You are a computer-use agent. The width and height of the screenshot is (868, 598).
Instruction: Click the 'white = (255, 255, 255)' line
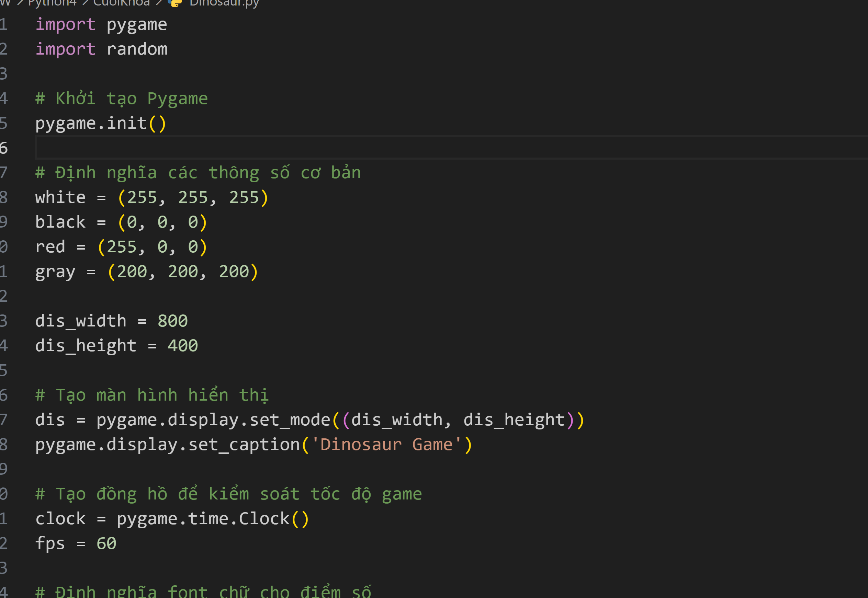tap(152, 198)
